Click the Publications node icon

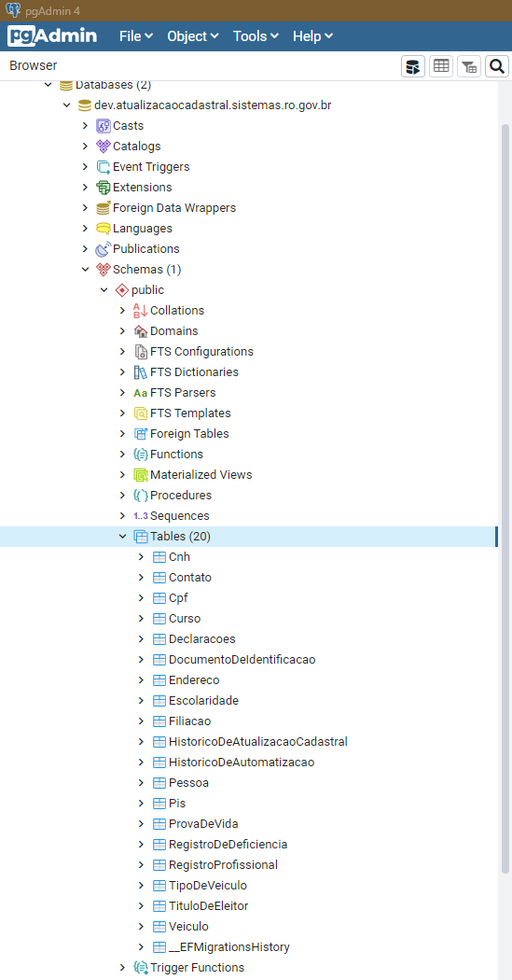point(103,249)
